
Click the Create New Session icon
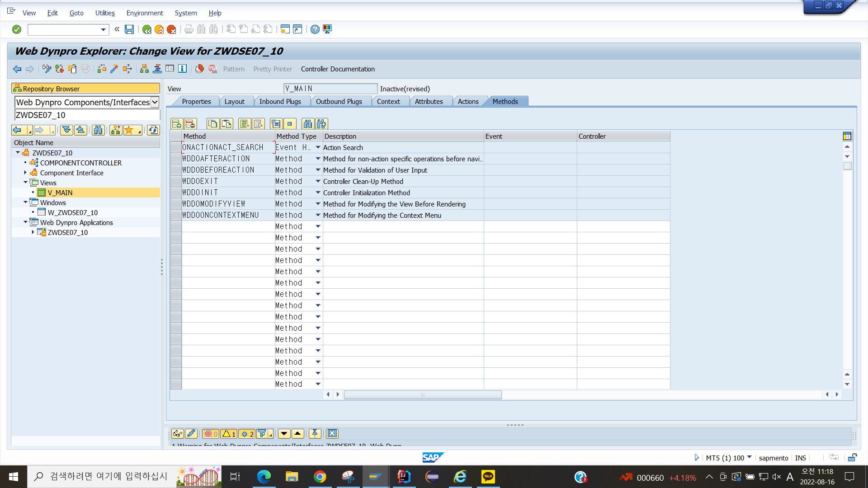[x=285, y=29]
